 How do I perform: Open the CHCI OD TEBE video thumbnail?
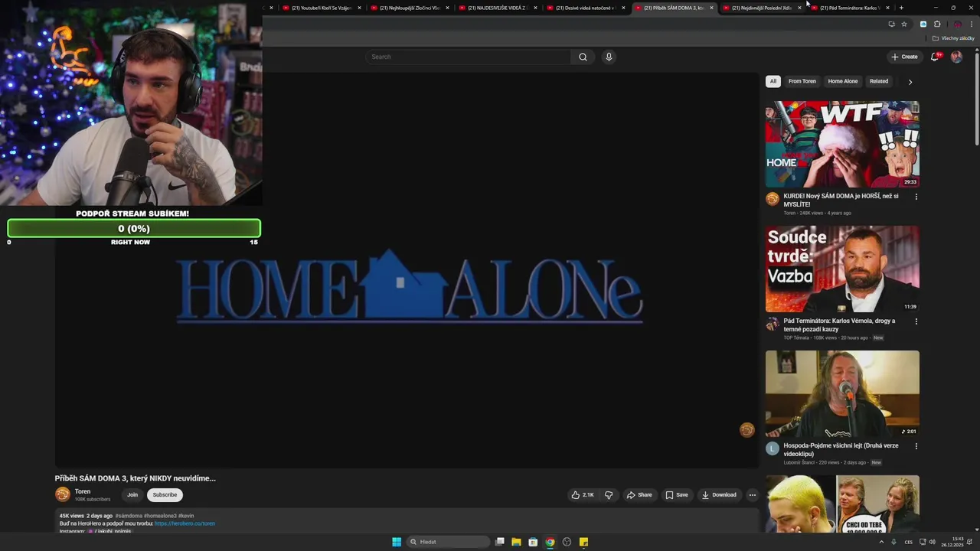click(x=842, y=504)
